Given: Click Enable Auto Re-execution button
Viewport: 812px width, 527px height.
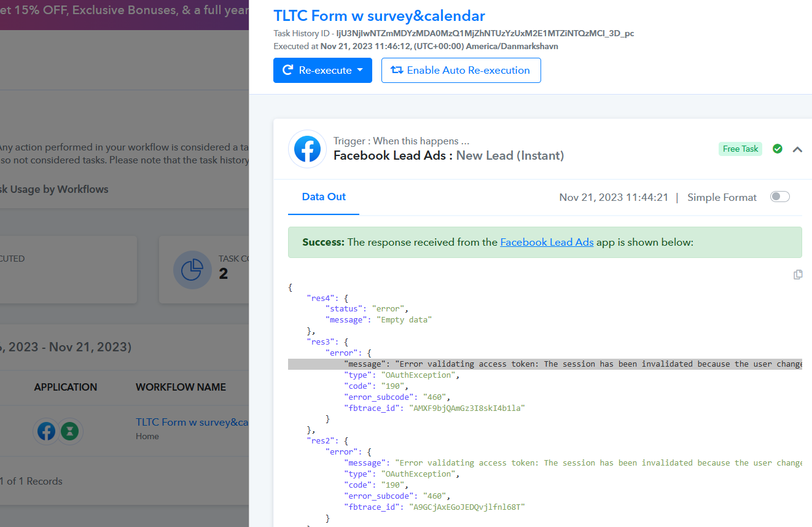Looking at the screenshot, I should click(x=461, y=70).
